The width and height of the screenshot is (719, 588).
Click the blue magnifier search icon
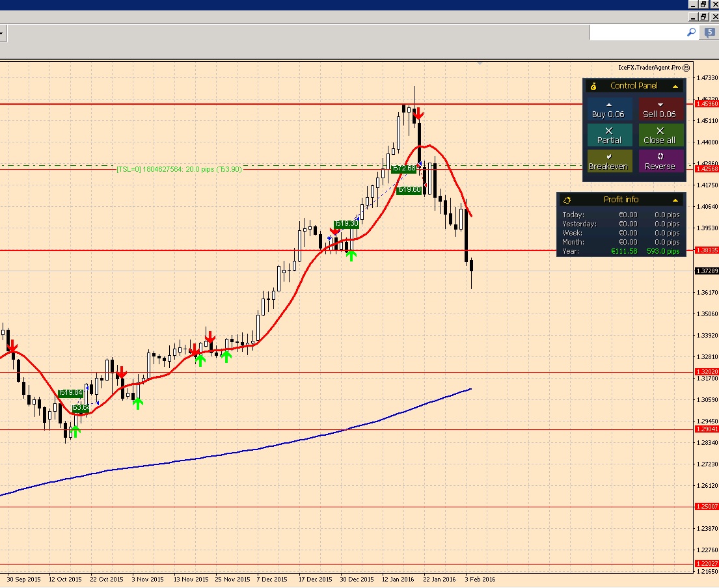pyautogui.click(x=691, y=32)
